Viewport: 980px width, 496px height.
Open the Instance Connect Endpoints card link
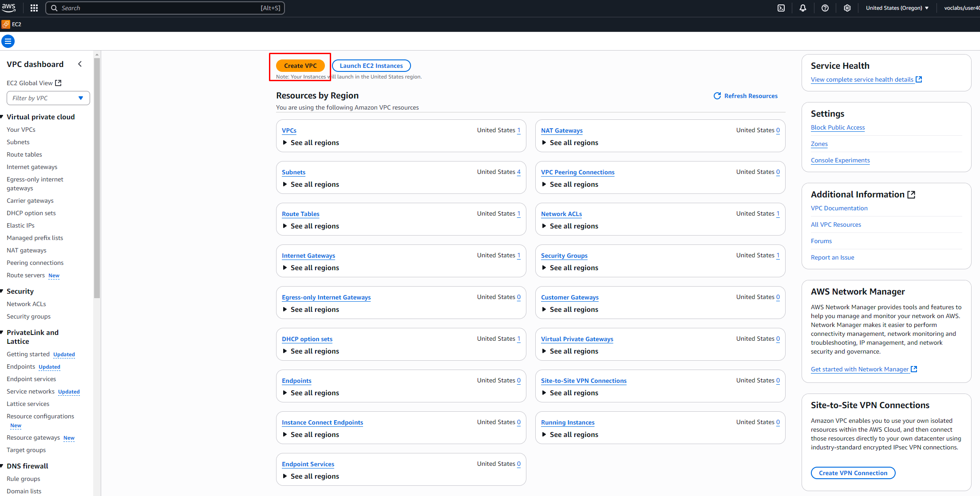point(322,422)
